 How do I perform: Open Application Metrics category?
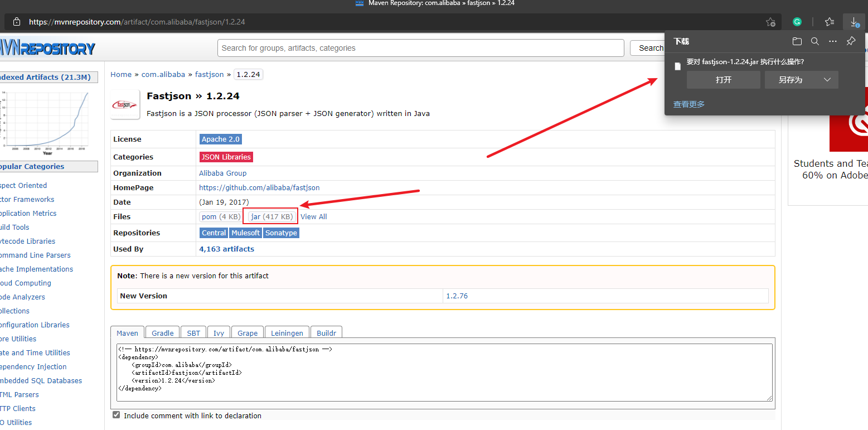tap(28, 214)
